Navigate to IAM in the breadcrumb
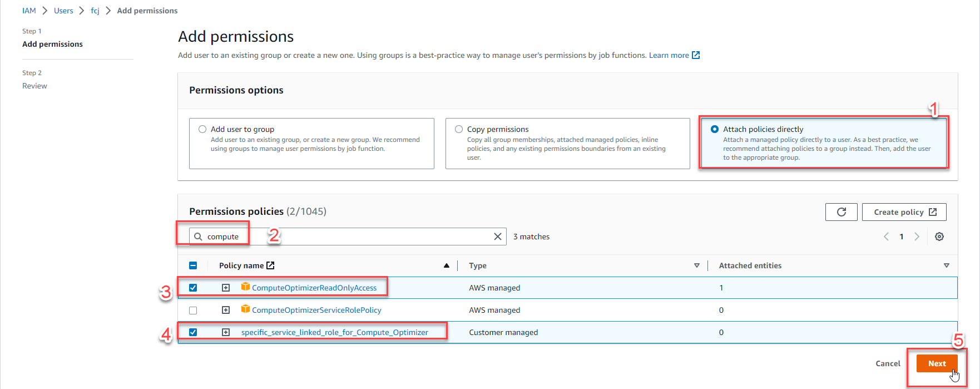 coord(29,11)
